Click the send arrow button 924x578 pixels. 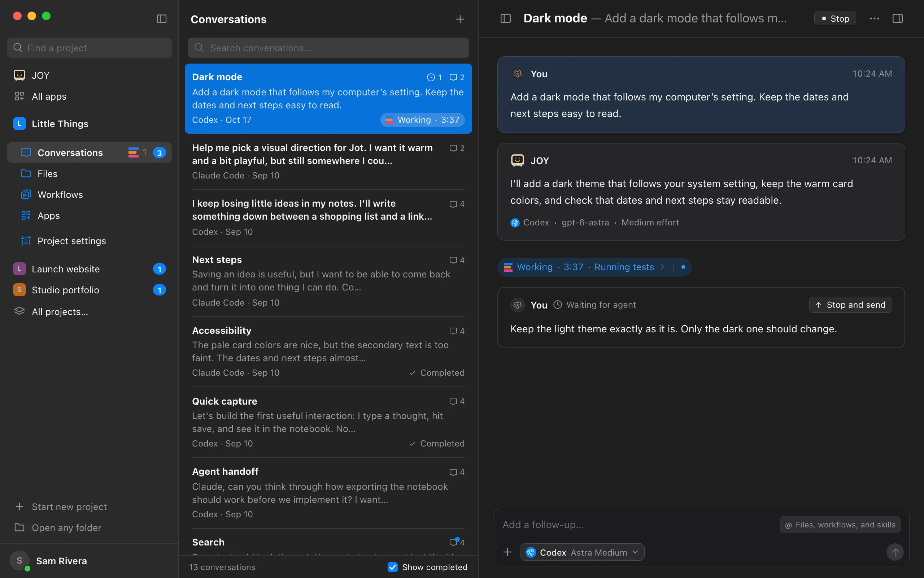tap(895, 552)
